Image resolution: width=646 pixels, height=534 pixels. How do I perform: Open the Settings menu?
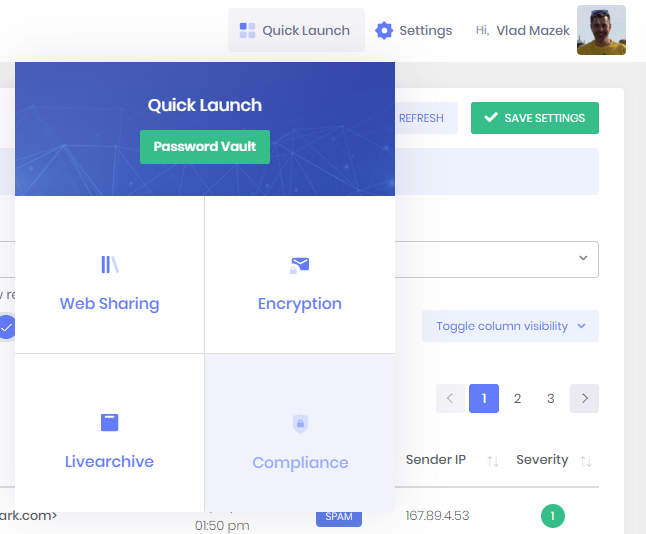413,31
